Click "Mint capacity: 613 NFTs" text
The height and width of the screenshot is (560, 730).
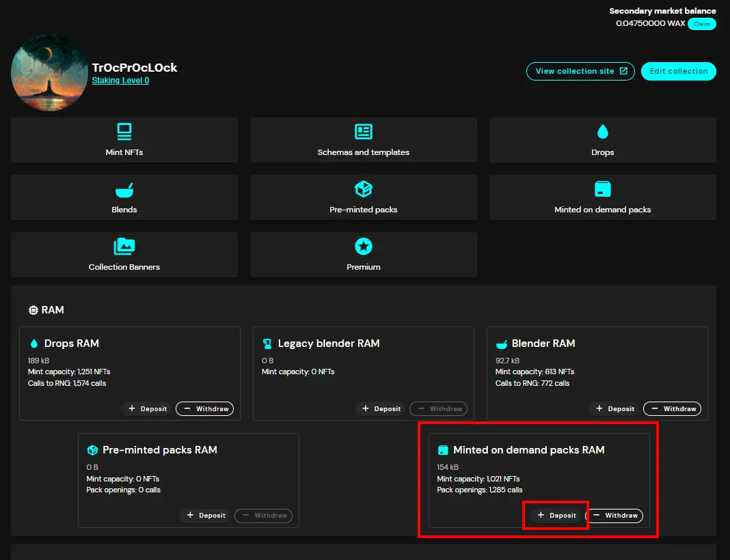point(535,372)
